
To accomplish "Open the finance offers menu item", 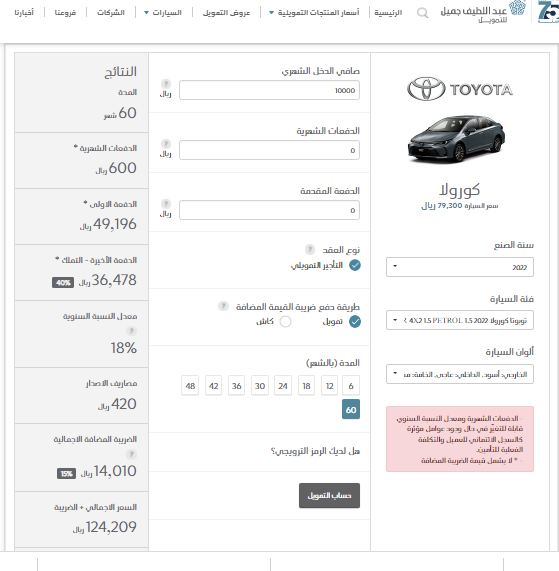I will tap(226, 12).
